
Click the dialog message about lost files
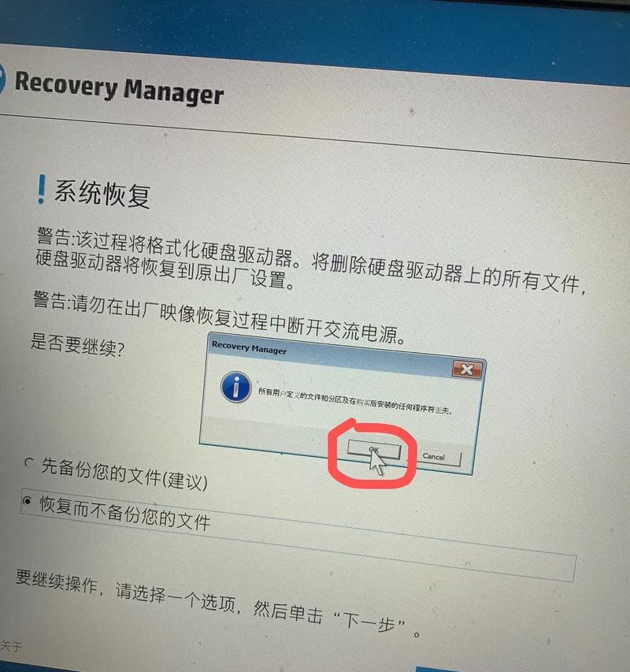(355, 401)
